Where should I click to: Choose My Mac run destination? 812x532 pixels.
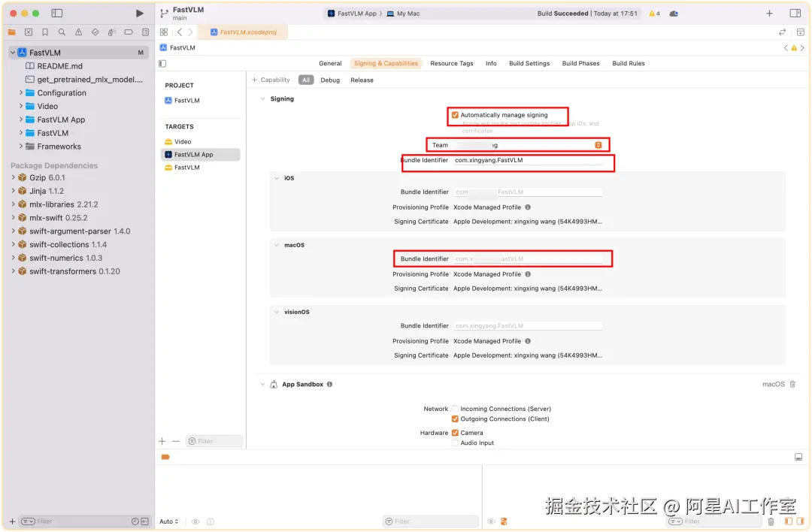tap(404, 14)
